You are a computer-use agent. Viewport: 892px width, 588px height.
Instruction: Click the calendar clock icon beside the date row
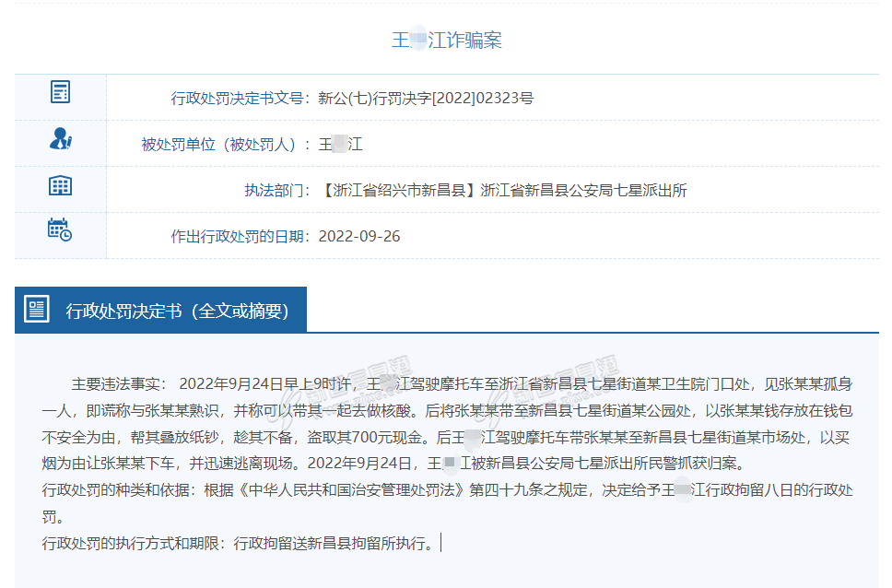pyautogui.click(x=60, y=229)
